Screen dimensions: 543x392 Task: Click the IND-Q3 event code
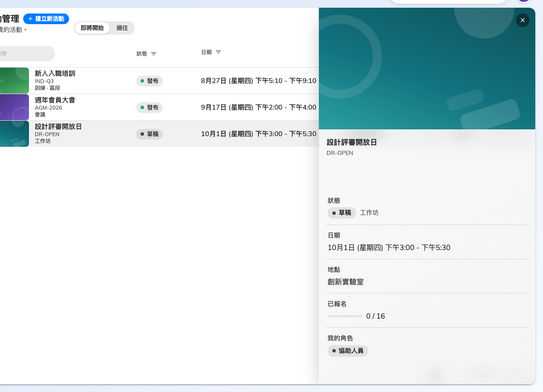point(44,81)
